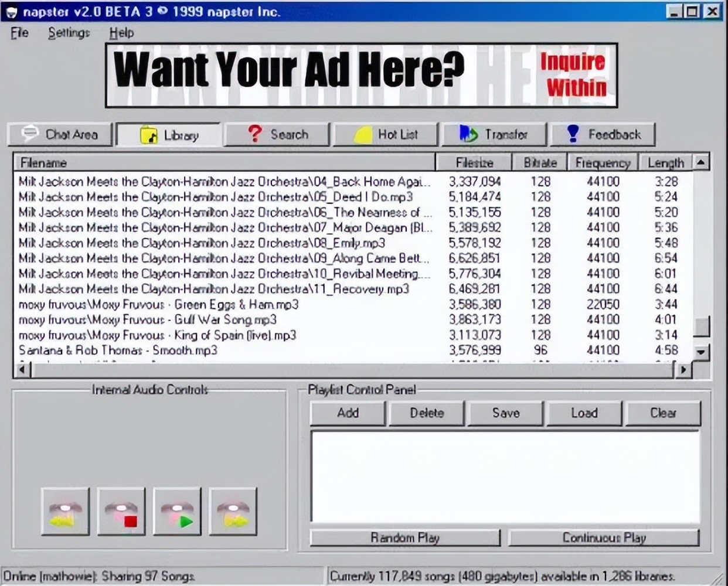Go to the Hot List tab
728x586 pixels.
click(x=386, y=134)
